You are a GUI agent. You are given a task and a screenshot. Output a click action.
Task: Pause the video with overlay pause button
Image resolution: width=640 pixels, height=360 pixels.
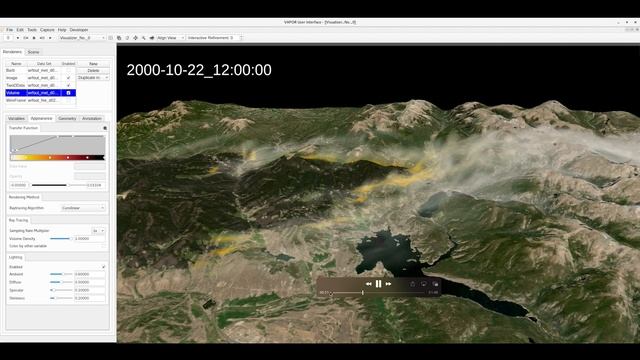click(378, 284)
